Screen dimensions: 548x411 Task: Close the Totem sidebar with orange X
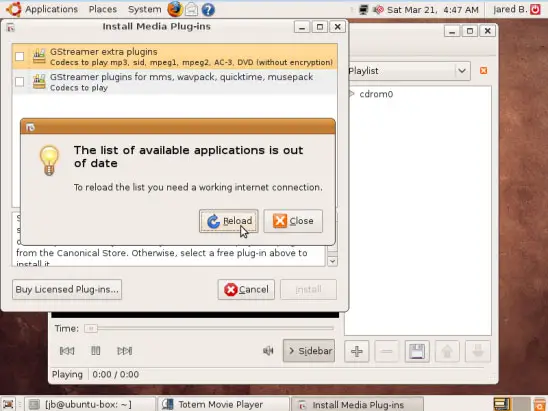484,71
